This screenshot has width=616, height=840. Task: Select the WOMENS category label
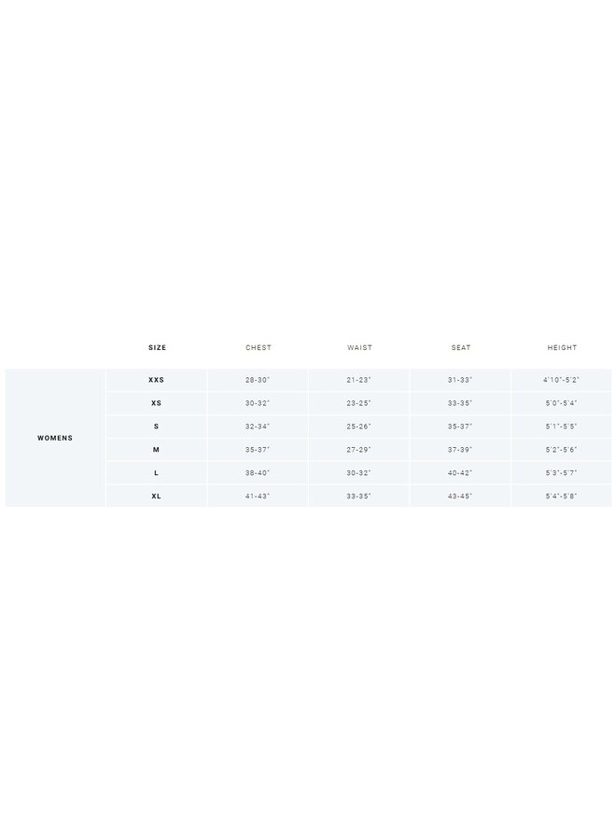(x=55, y=438)
